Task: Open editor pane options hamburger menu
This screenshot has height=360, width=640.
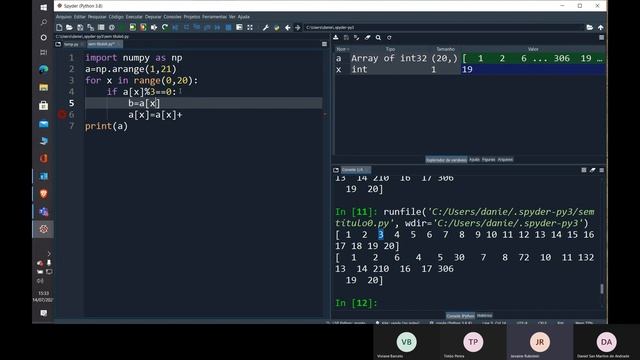Action: 324,44
